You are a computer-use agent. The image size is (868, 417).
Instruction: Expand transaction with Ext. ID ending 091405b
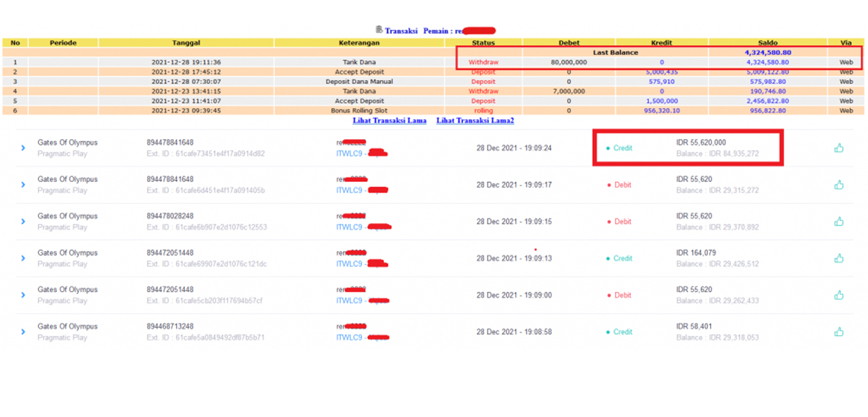click(x=23, y=185)
